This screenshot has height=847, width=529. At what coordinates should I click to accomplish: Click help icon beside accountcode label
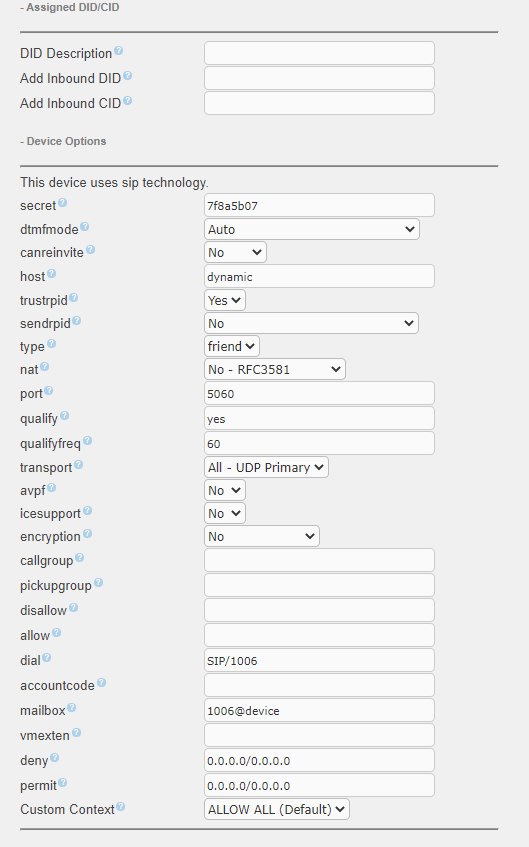point(101,683)
